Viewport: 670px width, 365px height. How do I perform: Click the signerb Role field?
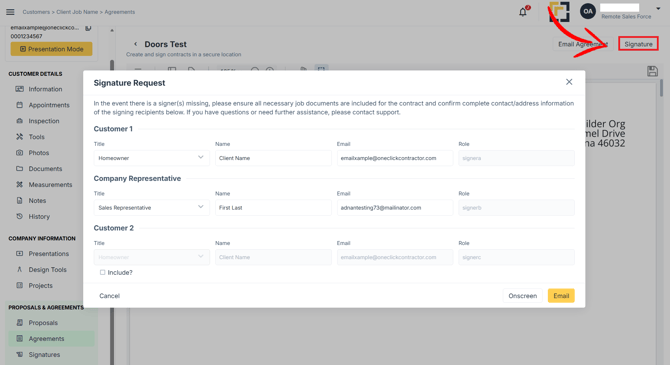pos(516,207)
